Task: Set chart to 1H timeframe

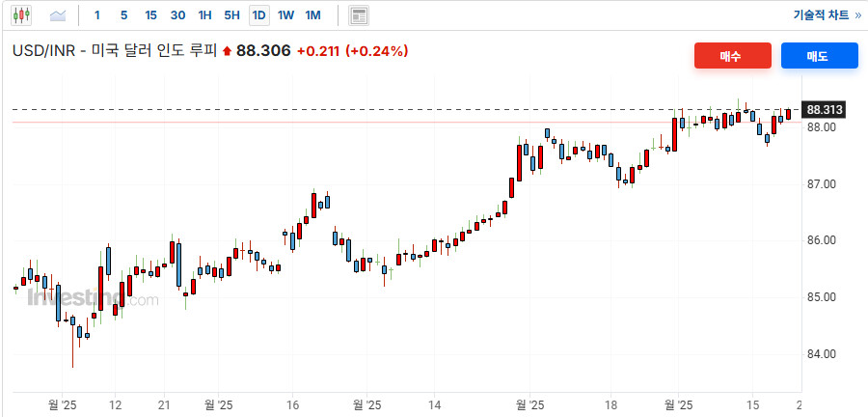Action: [x=204, y=15]
